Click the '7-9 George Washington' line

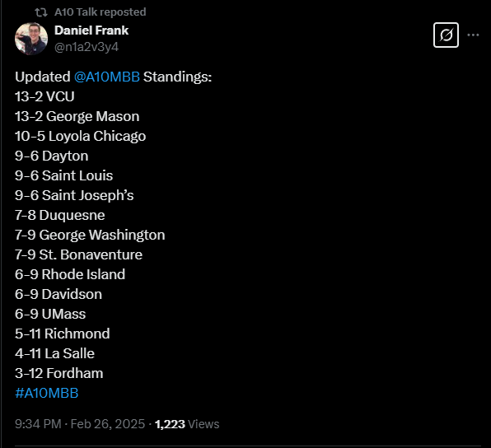click(90, 235)
